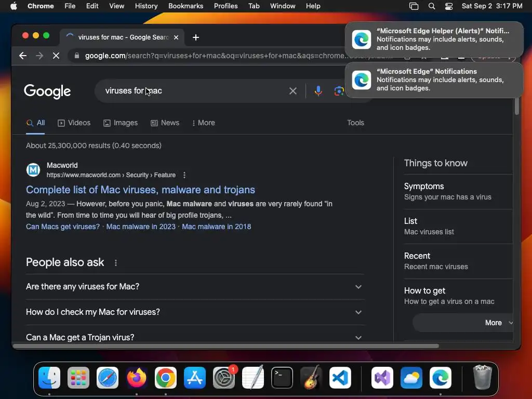
Task: Open TextEdit from the Dock
Action: pos(253,377)
